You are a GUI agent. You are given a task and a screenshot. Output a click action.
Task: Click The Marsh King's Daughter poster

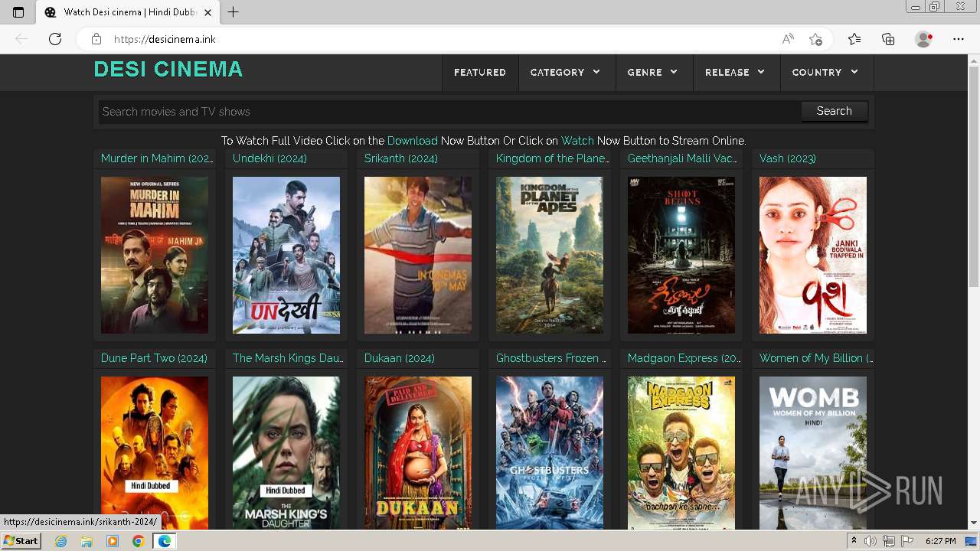click(286, 452)
